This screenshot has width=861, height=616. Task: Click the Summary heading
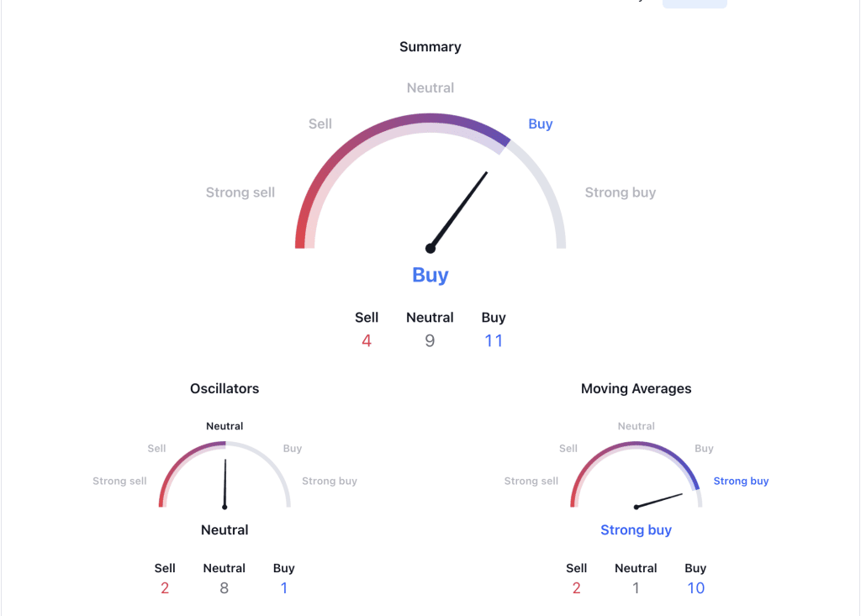tap(430, 47)
